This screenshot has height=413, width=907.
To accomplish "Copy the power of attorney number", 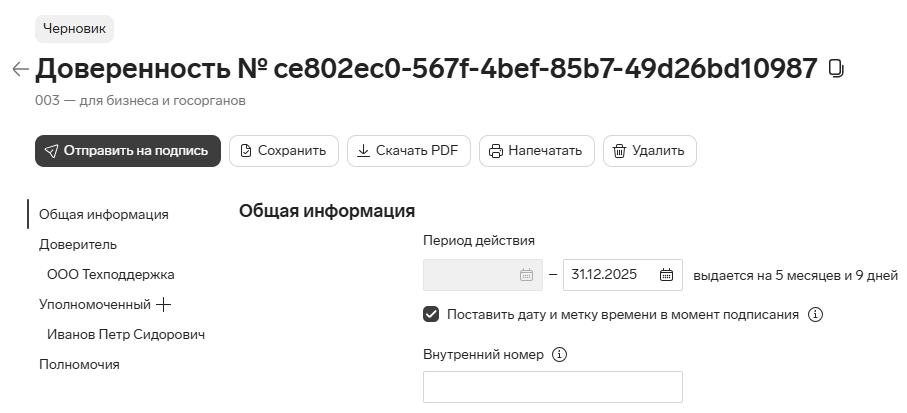I will (836, 69).
